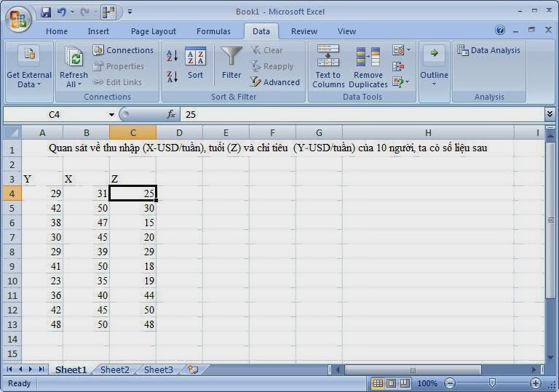Click Text to Columns
This screenshot has height=392, width=559.
328,67
